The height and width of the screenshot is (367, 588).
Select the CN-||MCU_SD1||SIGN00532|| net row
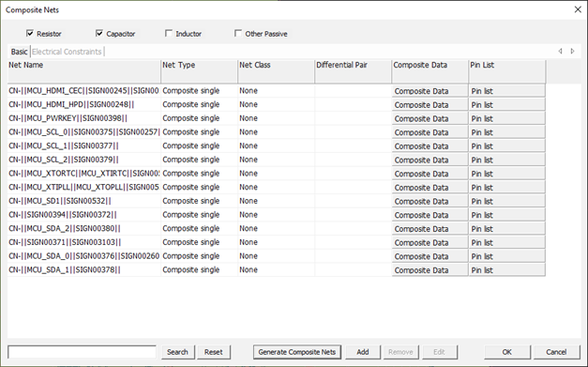pyautogui.click(x=277, y=201)
